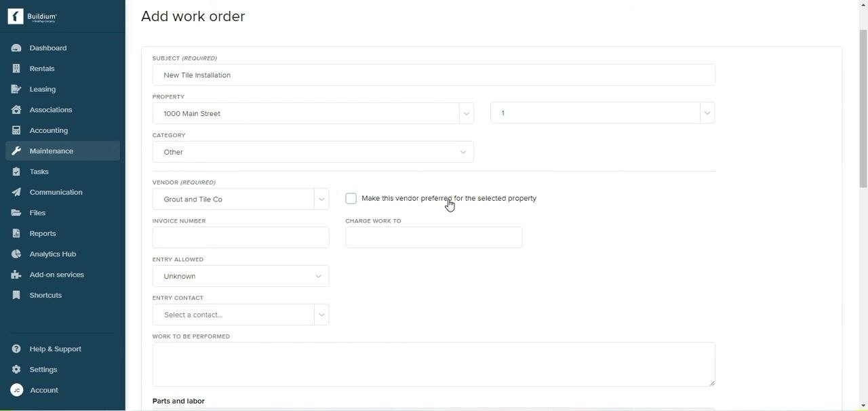
Task: Open the Account menu
Action: (x=62, y=390)
